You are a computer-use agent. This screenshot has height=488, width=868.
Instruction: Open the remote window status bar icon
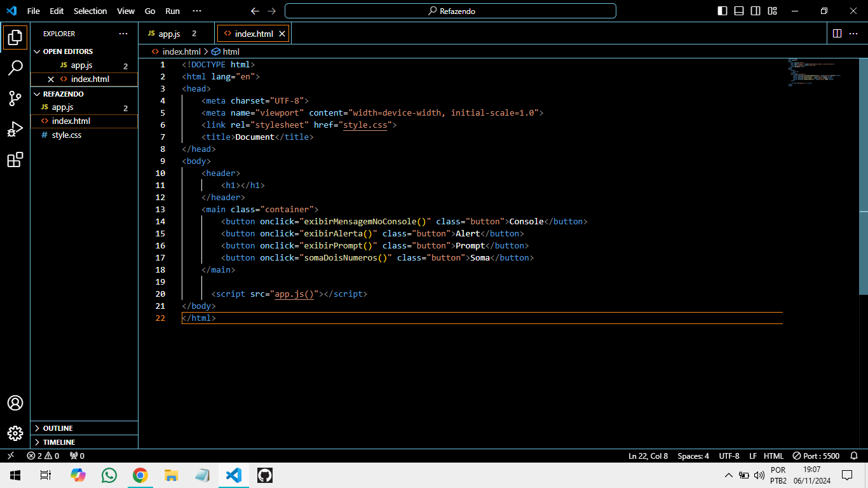click(11, 456)
